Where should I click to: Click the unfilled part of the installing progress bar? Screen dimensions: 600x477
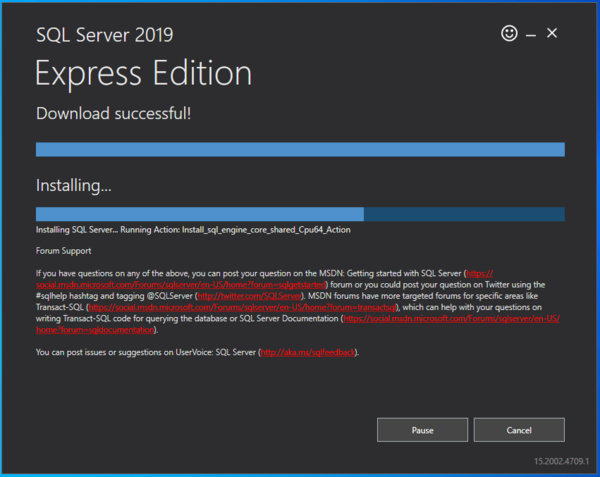click(464, 214)
